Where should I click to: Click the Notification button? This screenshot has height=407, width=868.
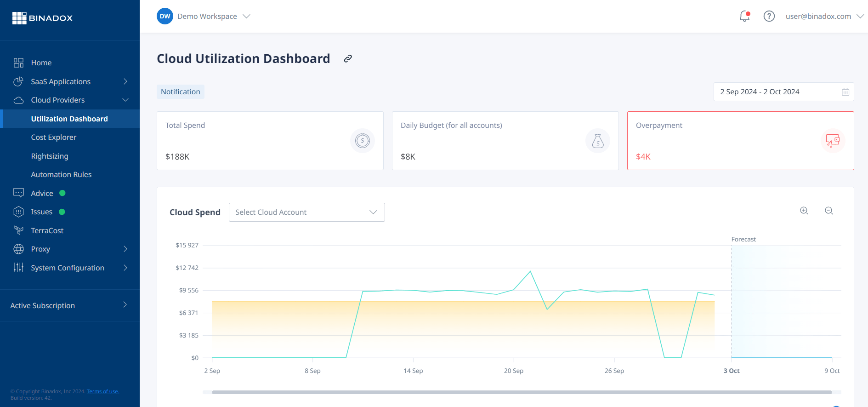pyautogui.click(x=181, y=92)
